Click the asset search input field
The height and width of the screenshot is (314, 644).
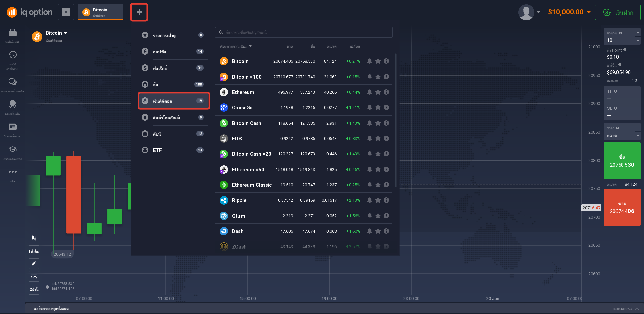(304, 32)
